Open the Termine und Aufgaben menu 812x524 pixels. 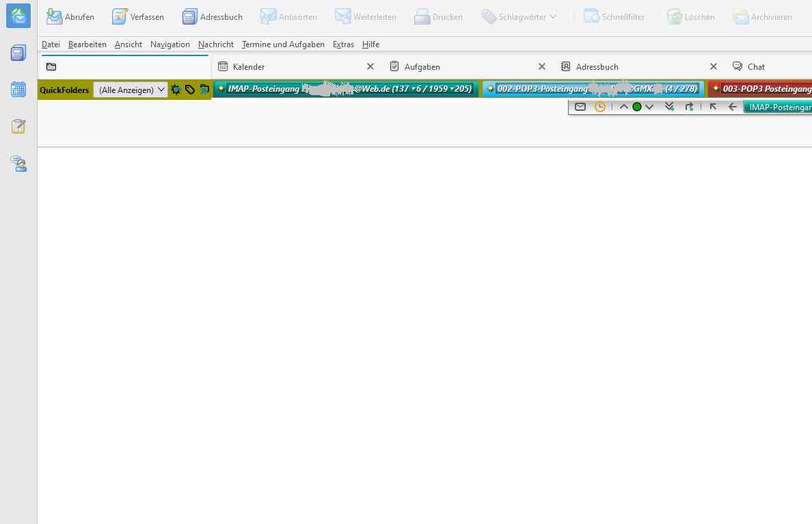283,44
